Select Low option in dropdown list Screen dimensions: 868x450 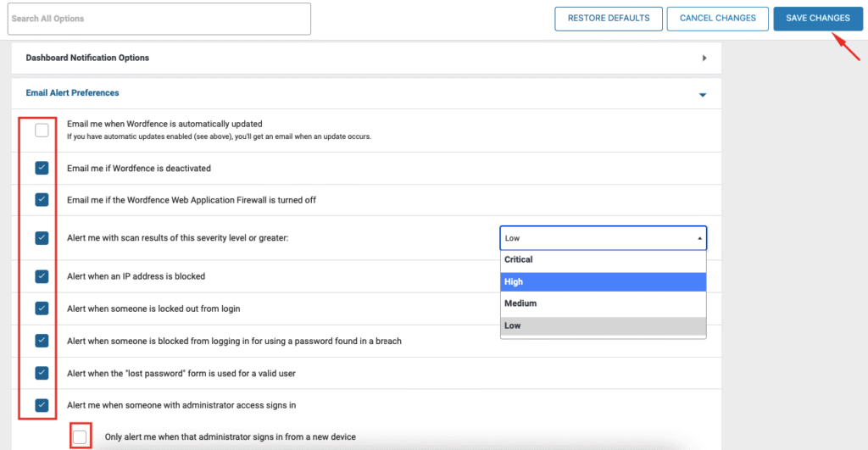click(x=603, y=325)
